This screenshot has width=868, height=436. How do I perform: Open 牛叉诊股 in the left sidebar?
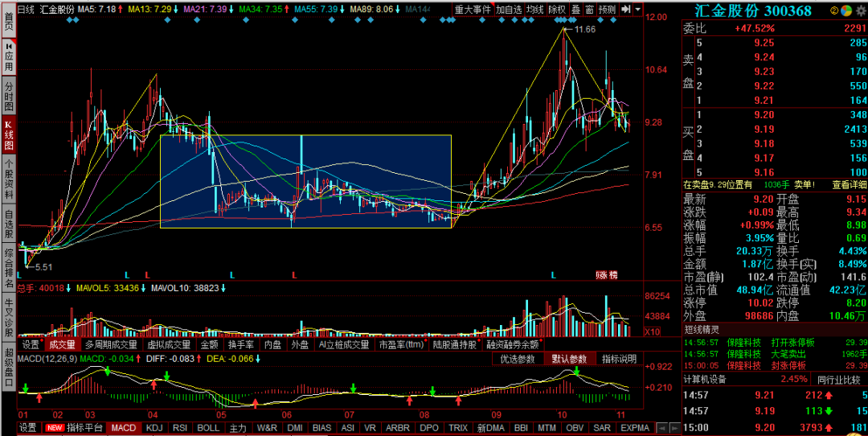9,318
